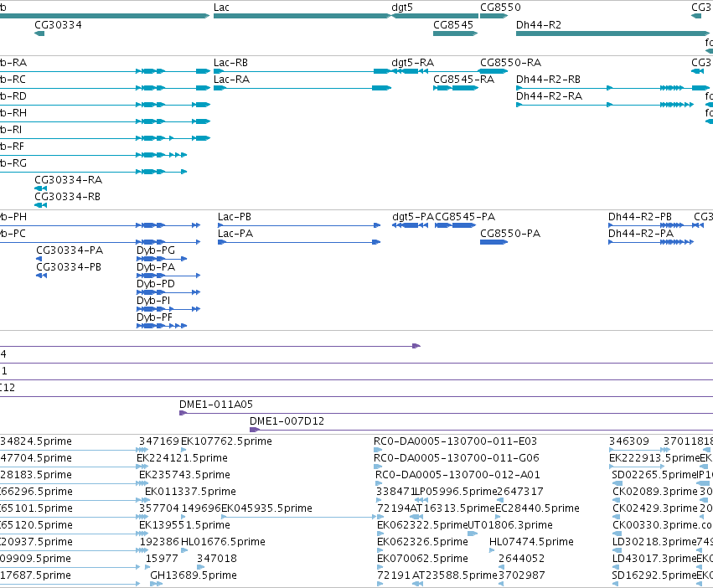Select EST EK062326.5prime
Image resolution: width=713 pixels, height=588 pixels.
[x=380, y=550]
